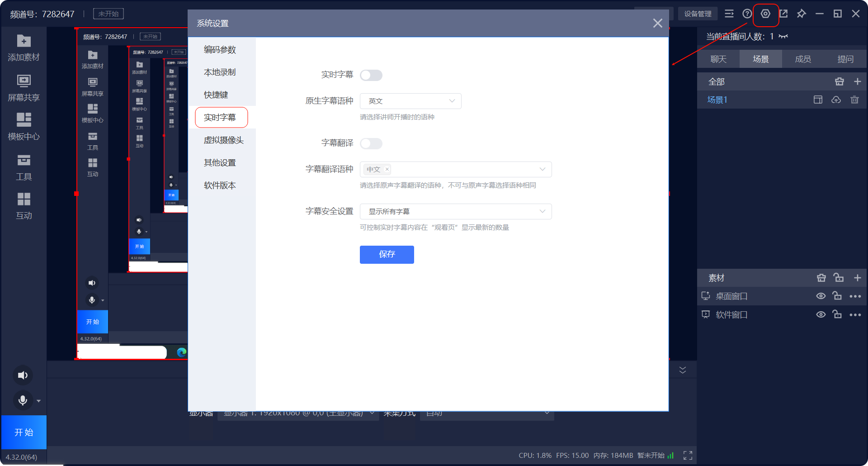Lock the 桌面窗口 source

837,296
